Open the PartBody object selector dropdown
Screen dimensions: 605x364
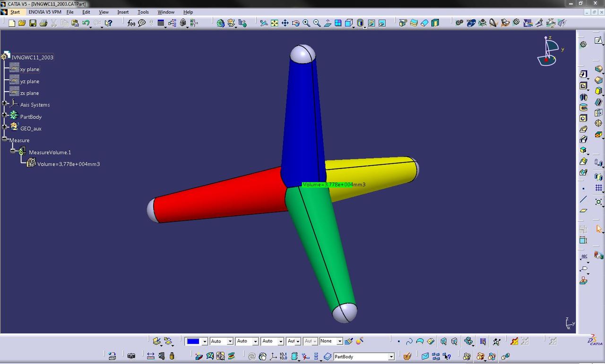391,357
